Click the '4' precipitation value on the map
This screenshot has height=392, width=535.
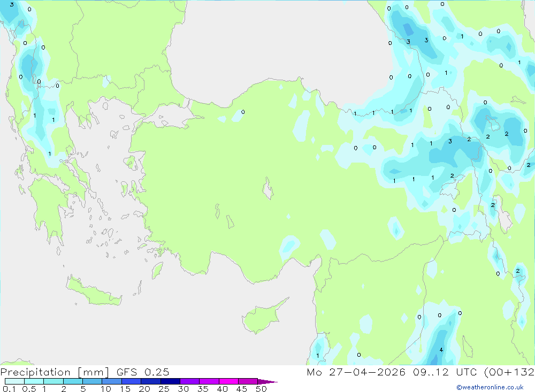441,350
